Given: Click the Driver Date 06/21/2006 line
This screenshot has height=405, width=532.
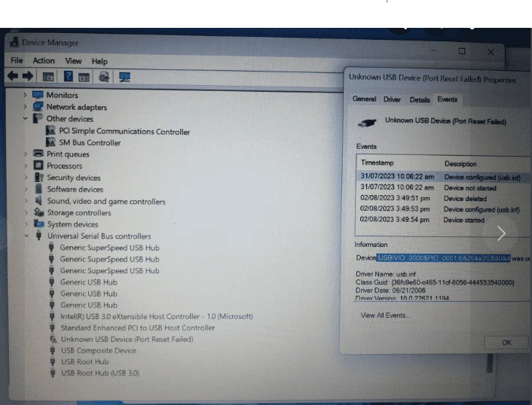Looking at the screenshot, I should [390, 291].
